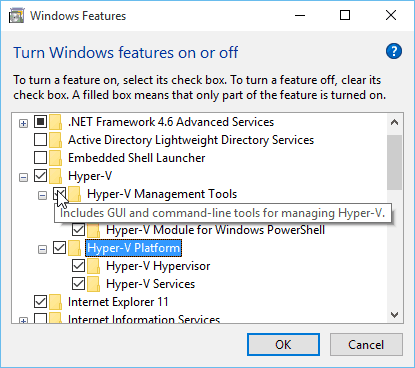Toggle Hyper-V Module for Windows PowerShell checkbox
Image resolution: width=415 pixels, height=368 pixels.
78,230
